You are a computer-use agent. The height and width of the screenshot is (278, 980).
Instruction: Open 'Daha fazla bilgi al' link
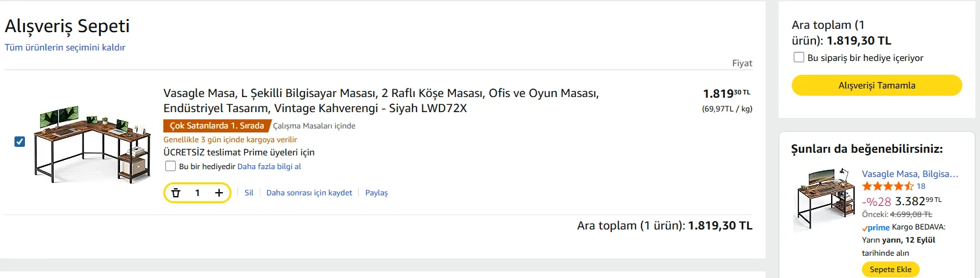tap(269, 167)
